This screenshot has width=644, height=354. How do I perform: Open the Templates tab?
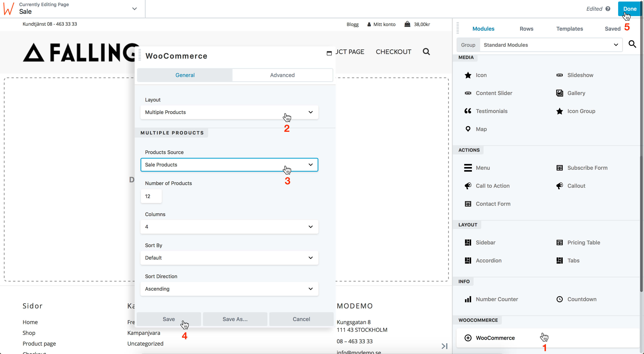click(x=569, y=29)
